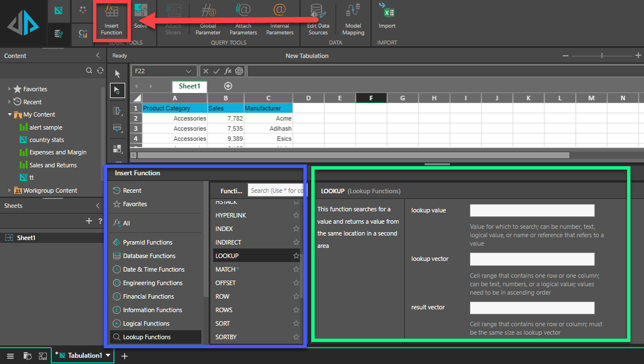Viewport: 644px width, 364px height.
Task: Select the Financial Functions category
Action: pos(148,296)
